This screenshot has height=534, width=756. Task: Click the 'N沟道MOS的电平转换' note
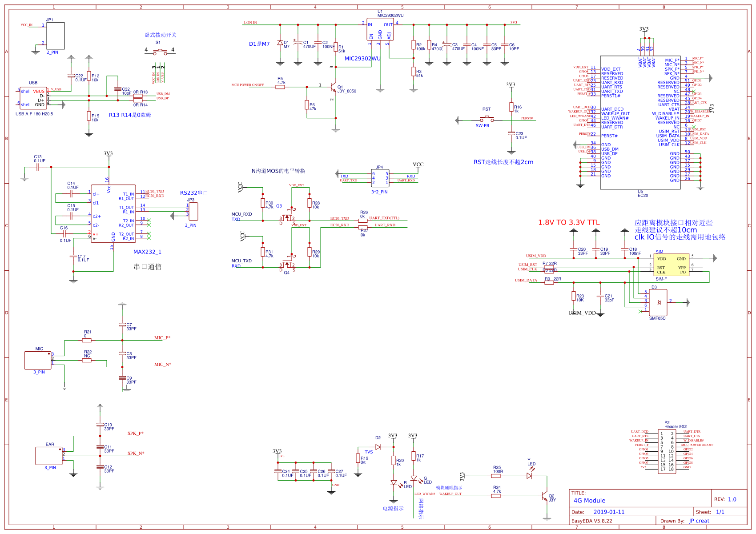click(x=278, y=171)
